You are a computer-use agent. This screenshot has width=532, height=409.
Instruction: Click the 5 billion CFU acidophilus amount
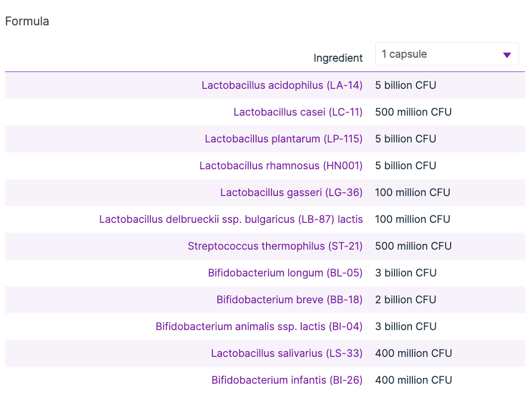[405, 85]
